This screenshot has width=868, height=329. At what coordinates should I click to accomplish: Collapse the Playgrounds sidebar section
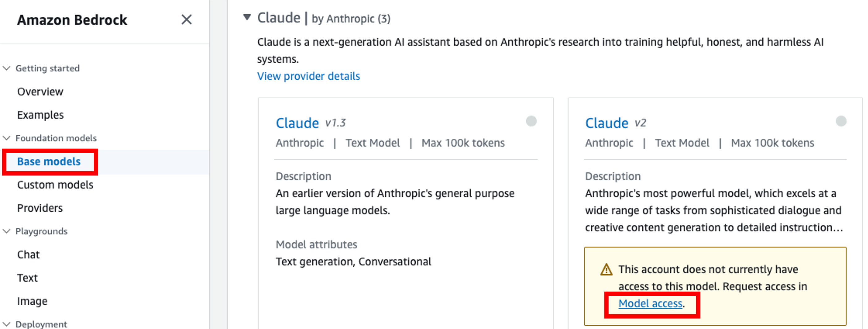tap(6, 231)
